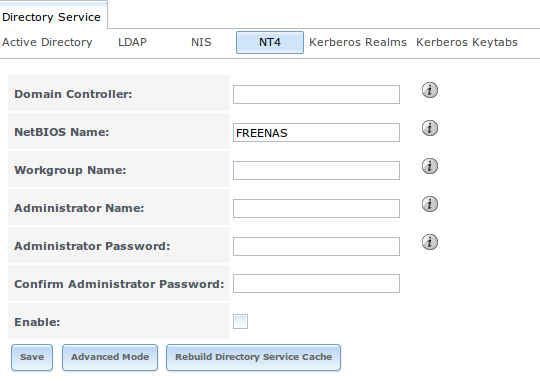540x392 pixels.
Task: Click the Save button
Action: [x=32, y=357]
